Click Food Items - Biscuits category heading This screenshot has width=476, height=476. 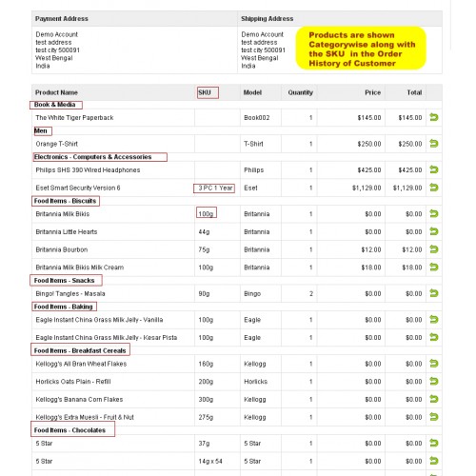pyautogui.click(x=65, y=201)
